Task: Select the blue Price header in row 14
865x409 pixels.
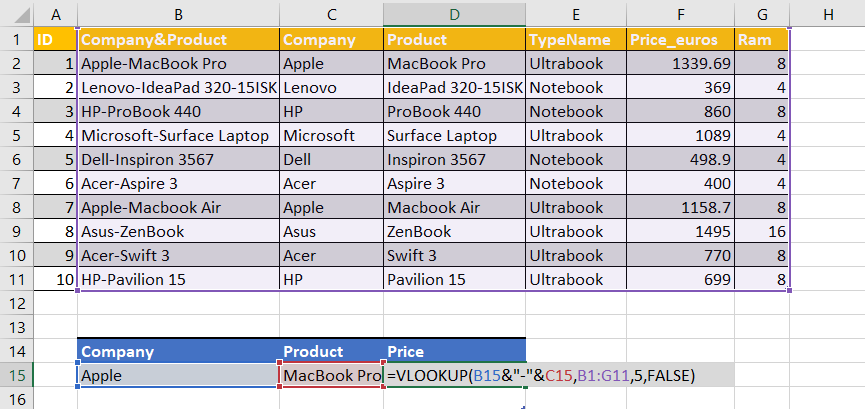Action: [x=454, y=352]
